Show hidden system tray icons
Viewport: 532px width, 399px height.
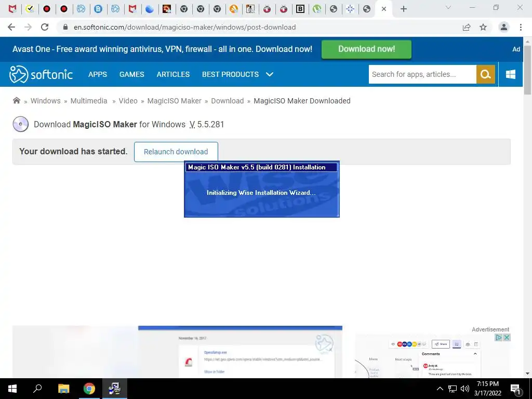(x=440, y=389)
